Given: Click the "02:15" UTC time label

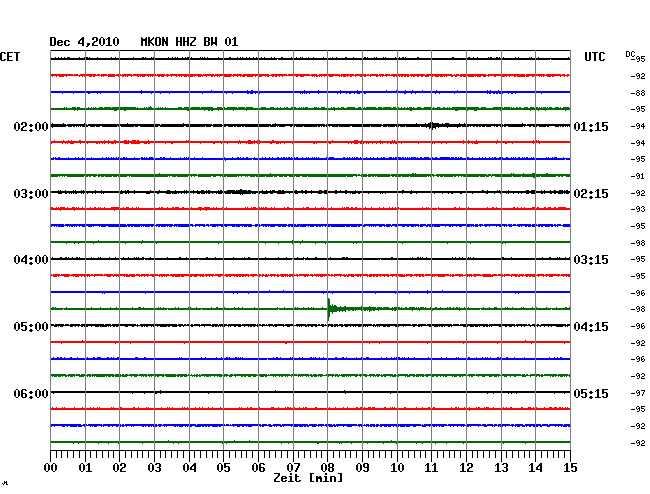Looking at the screenshot, I should click(x=591, y=194).
